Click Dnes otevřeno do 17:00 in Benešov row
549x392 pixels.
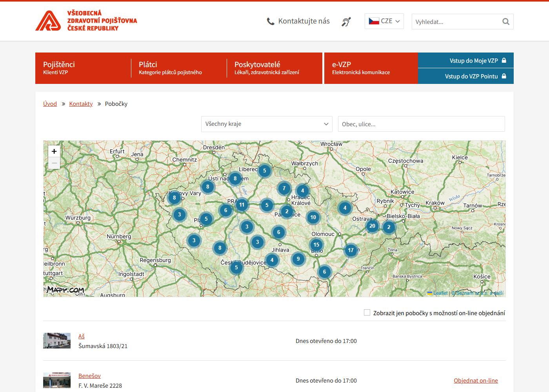[326, 381]
